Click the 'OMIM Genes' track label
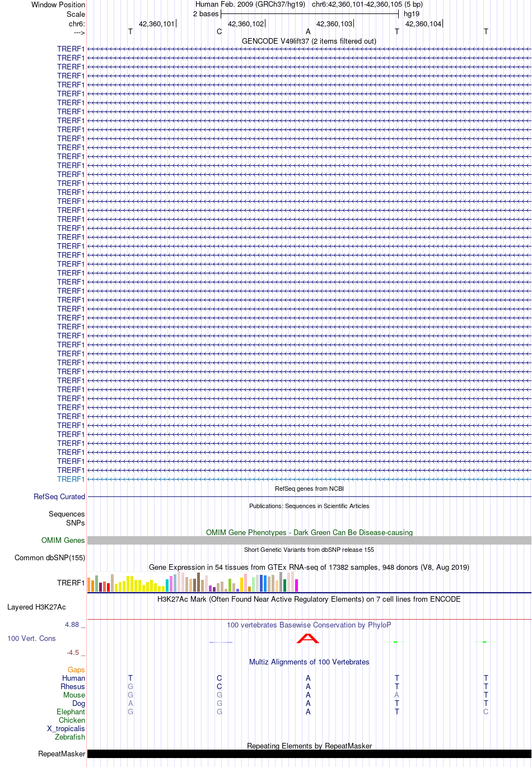The width and height of the screenshot is (532, 767). (x=63, y=540)
